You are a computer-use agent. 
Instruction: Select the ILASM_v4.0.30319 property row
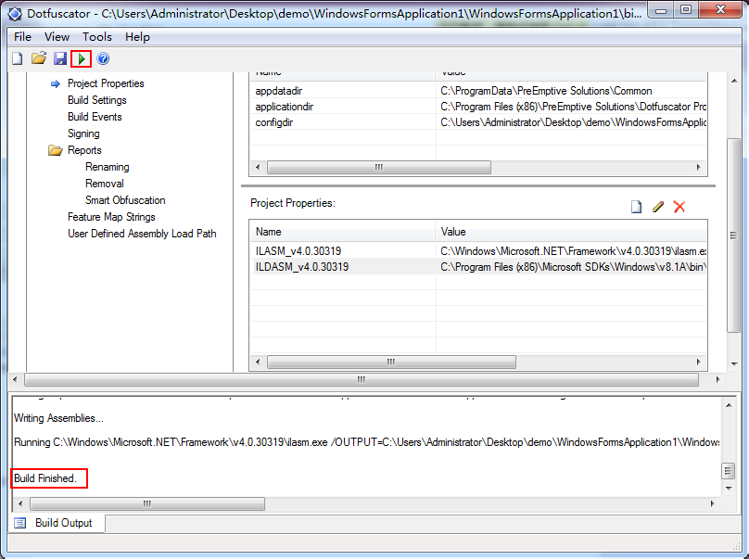[477, 251]
